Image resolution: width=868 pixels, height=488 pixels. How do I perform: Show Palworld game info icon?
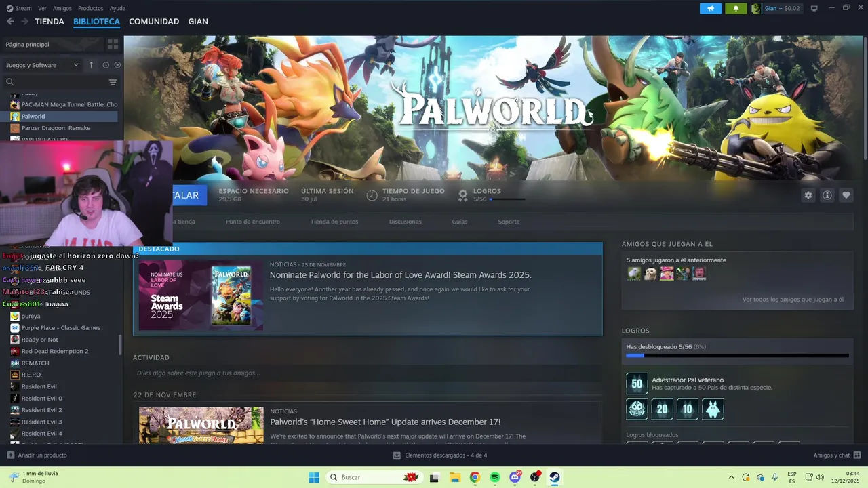tap(827, 195)
